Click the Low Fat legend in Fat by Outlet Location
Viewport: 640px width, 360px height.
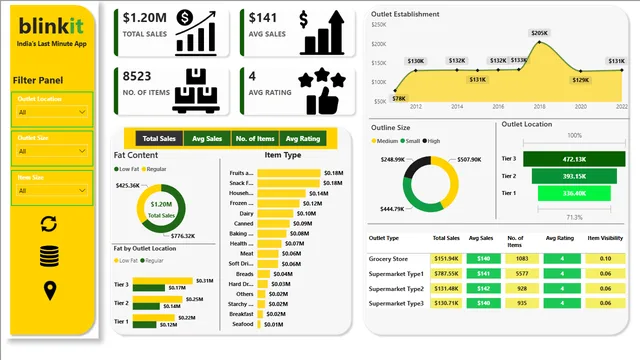coord(126,260)
